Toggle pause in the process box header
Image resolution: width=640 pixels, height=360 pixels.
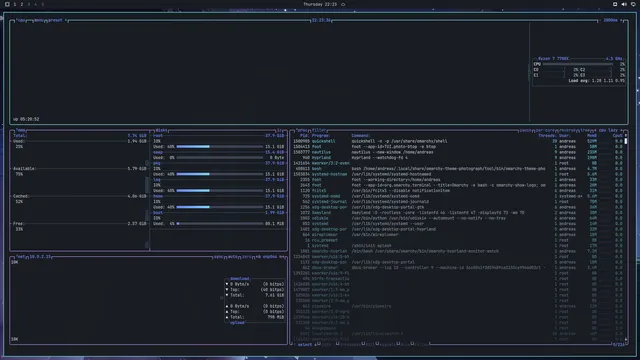526,130
